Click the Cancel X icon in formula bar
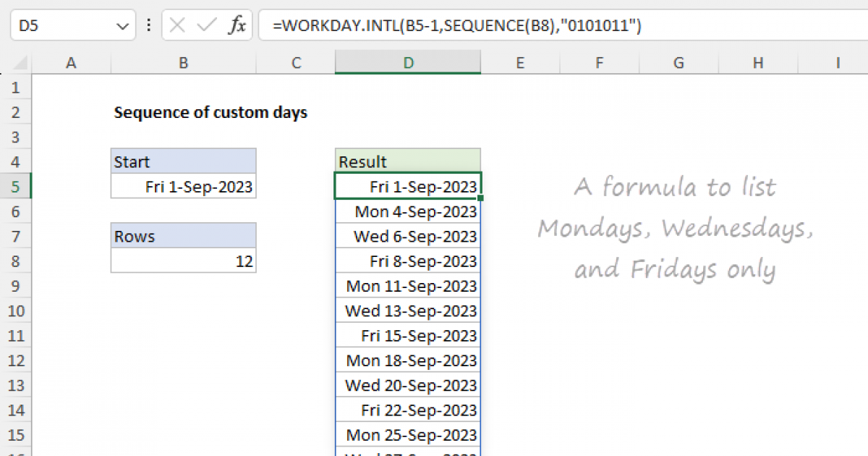868x456 pixels. click(x=178, y=27)
